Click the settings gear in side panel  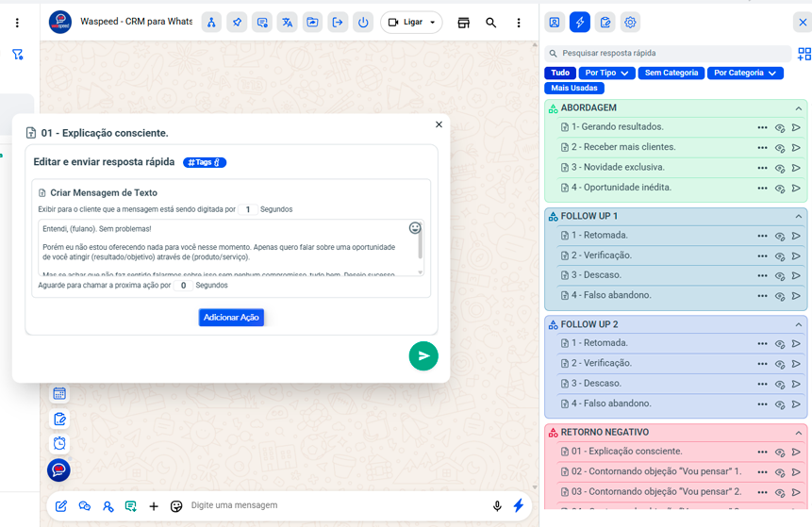coord(631,23)
